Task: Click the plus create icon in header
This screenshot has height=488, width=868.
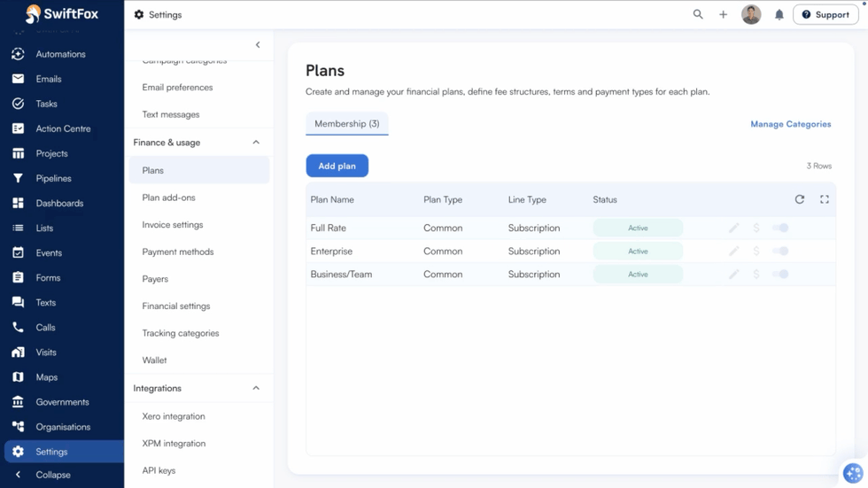Action: pyautogui.click(x=723, y=15)
